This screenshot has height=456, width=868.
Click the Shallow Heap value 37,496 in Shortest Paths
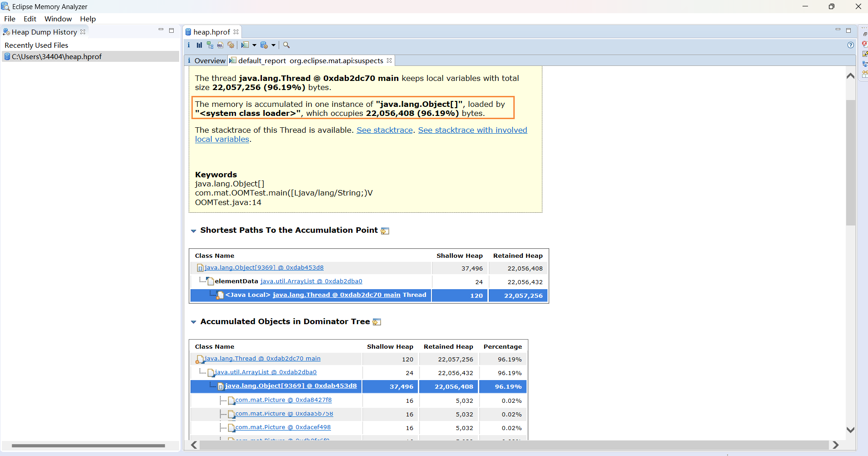point(472,268)
